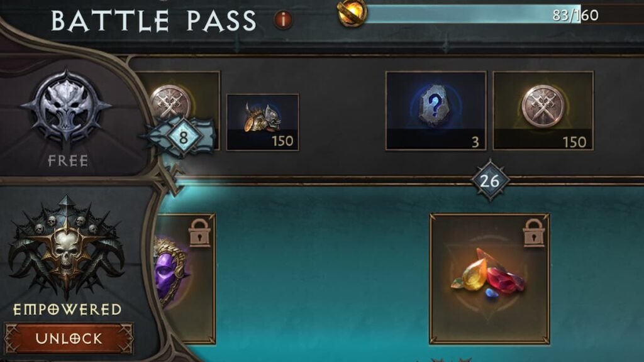Click the golden battle points orb icon
Image resolution: width=644 pixels, height=362 pixels.
[352, 13]
